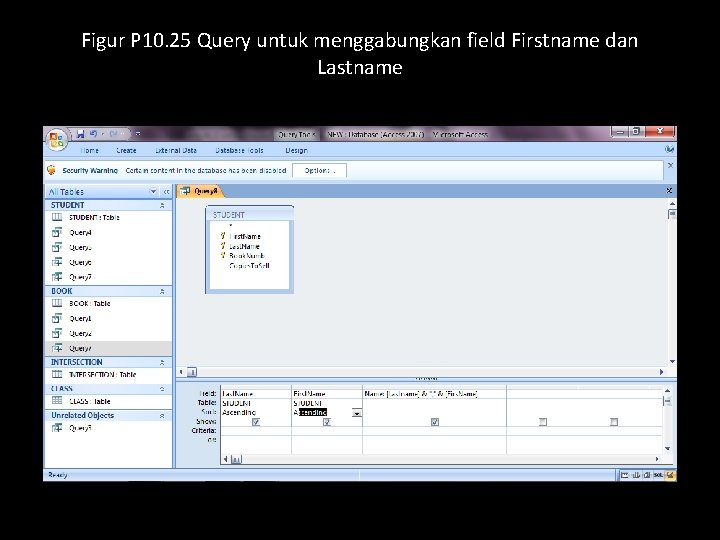Open the Customize Quick Access Toolbar dropdown
Image resolution: width=720 pixels, height=540 pixels.
click(138, 134)
